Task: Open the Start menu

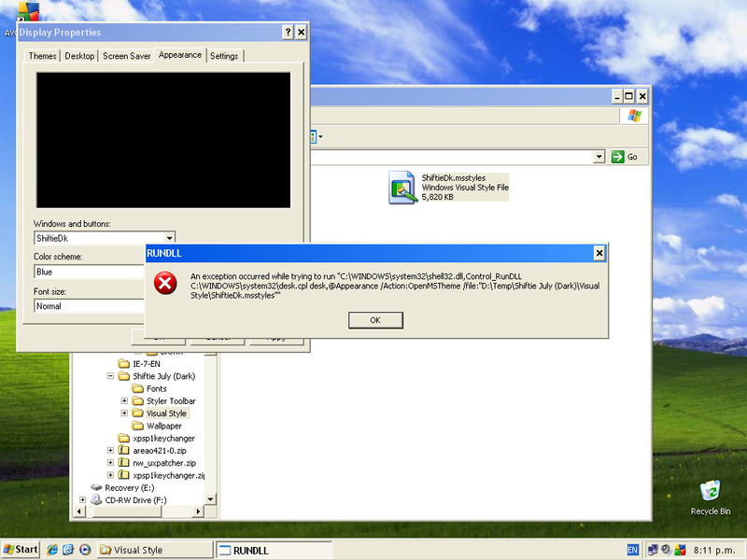Action: click(x=21, y=550)
